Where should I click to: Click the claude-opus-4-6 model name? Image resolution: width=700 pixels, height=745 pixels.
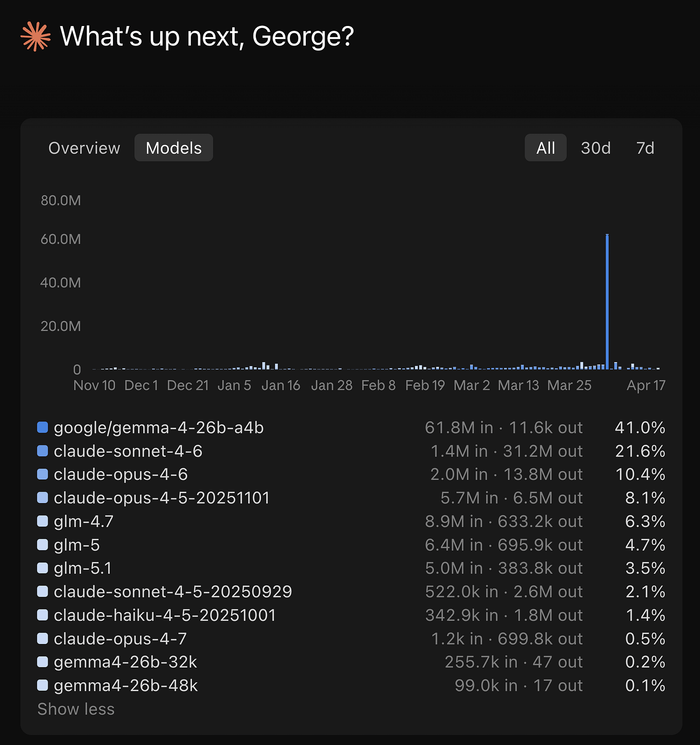[121, 475]
